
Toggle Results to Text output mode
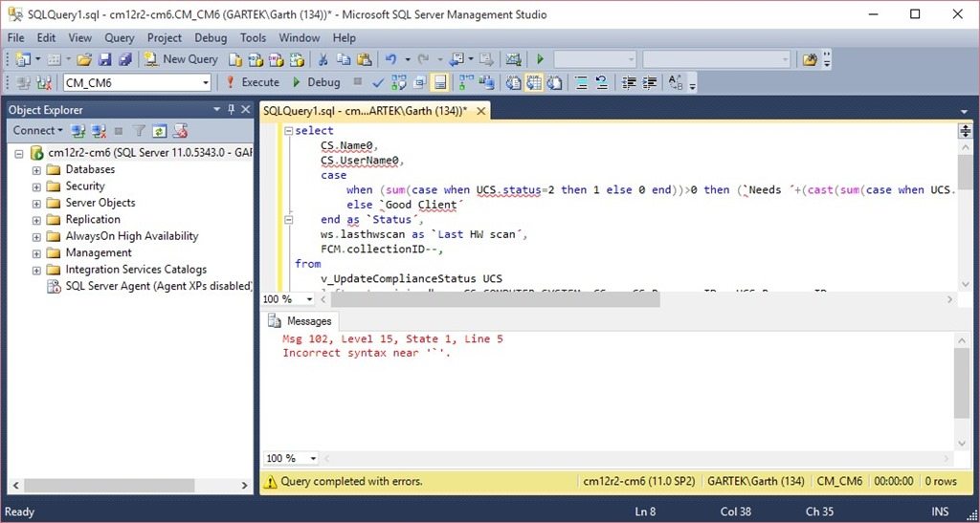[514, 82]
